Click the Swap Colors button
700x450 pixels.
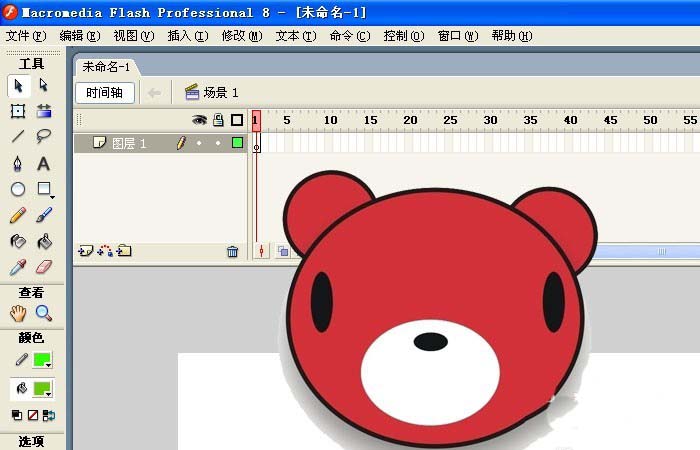pos(49,415)
